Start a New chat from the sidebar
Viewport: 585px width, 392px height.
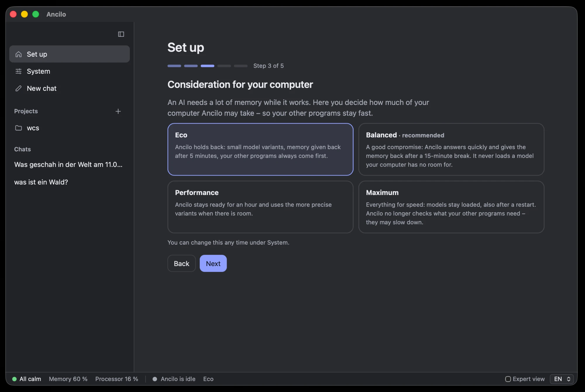(x=70, y=88)
